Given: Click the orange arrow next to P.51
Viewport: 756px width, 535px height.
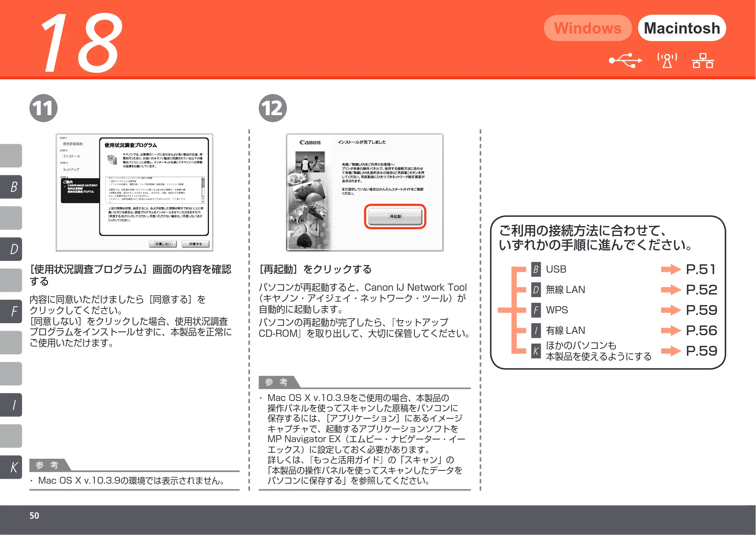Looking at the screenshot, I should click(x=671, y=270).
